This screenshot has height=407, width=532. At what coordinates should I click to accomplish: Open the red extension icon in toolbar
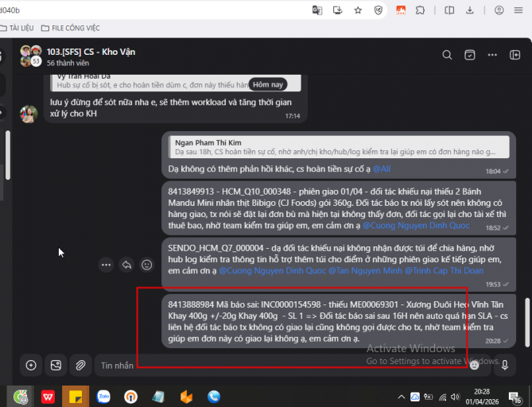(x=401, y=10)
